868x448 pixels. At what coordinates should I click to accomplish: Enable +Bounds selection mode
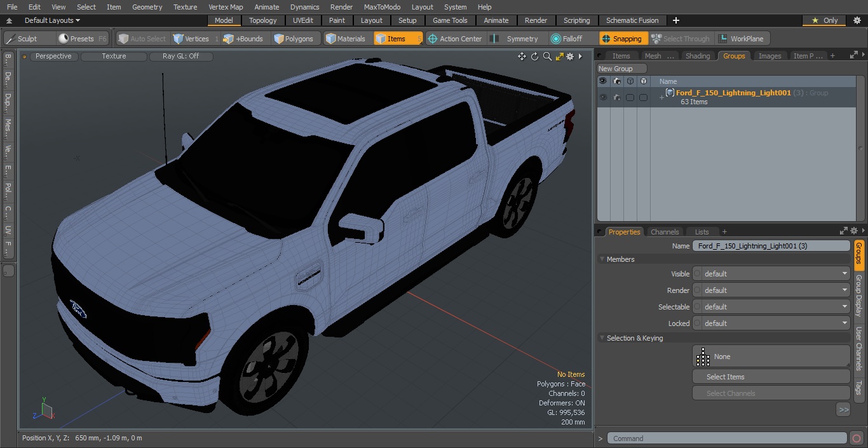tap(245, 39)
